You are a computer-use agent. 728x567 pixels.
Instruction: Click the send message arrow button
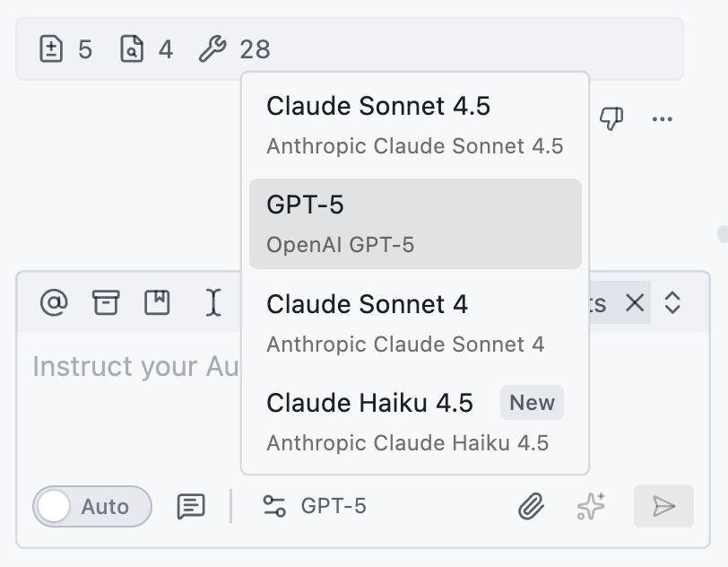pos(664,506)
